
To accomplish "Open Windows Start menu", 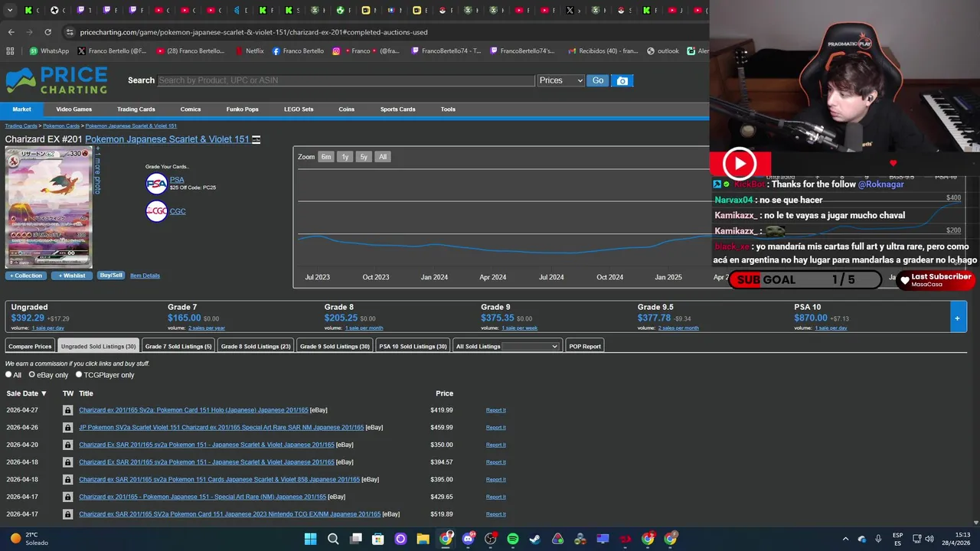I will pos(310,539).
